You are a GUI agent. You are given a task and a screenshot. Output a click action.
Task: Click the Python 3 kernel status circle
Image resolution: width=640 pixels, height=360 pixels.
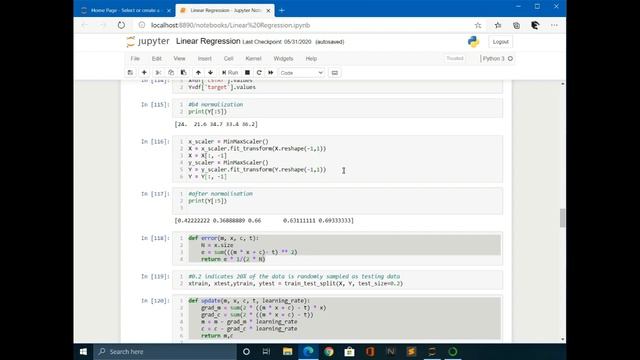pyautogui.click(x=510, y=58)
